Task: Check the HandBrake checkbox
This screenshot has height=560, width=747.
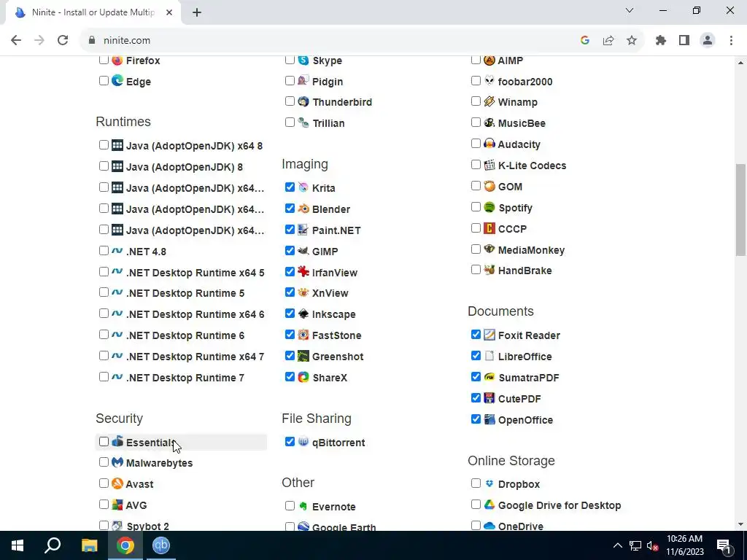Action: [476, 270]
